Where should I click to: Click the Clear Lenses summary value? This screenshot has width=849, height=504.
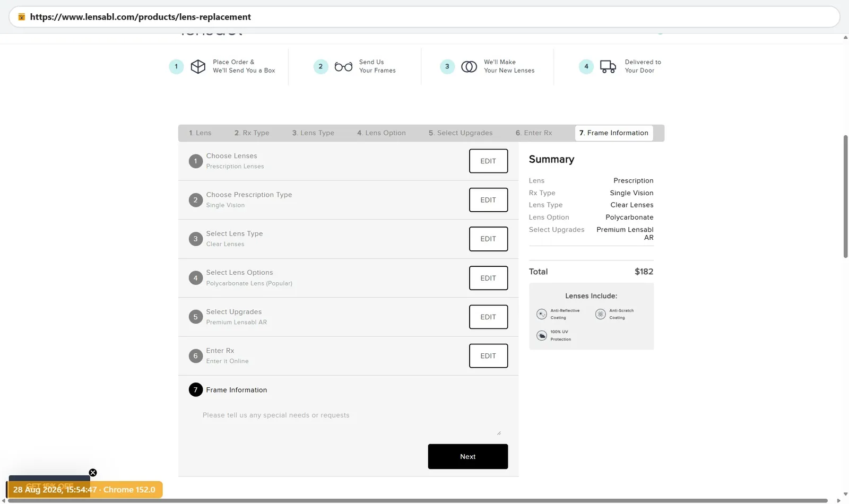click(632, 205)
